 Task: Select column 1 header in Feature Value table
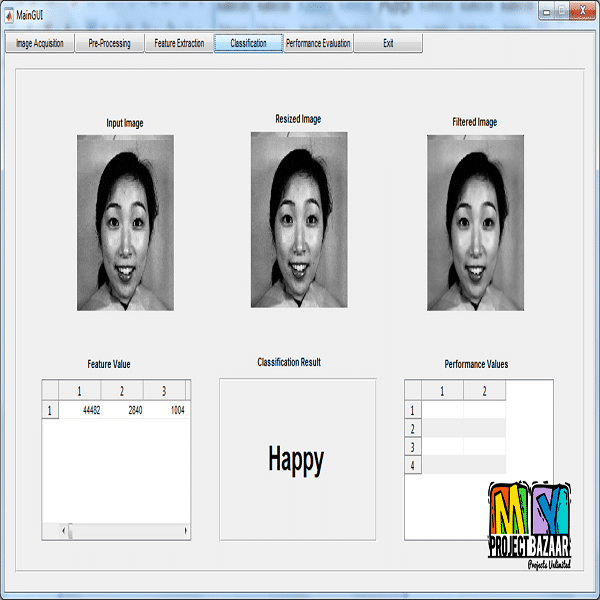[80, 391]
